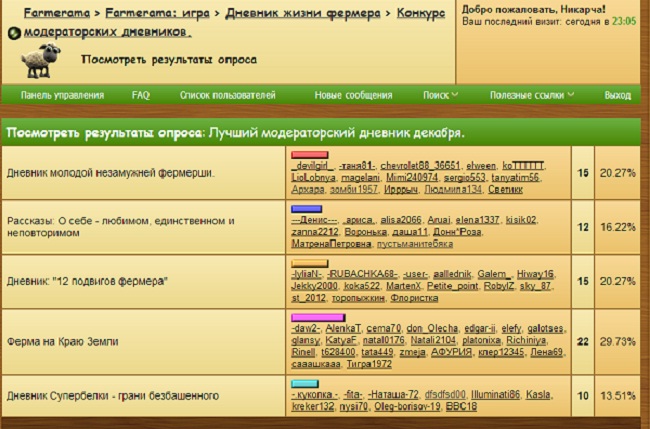Click the green leaf forum icon

click(14, 33)
